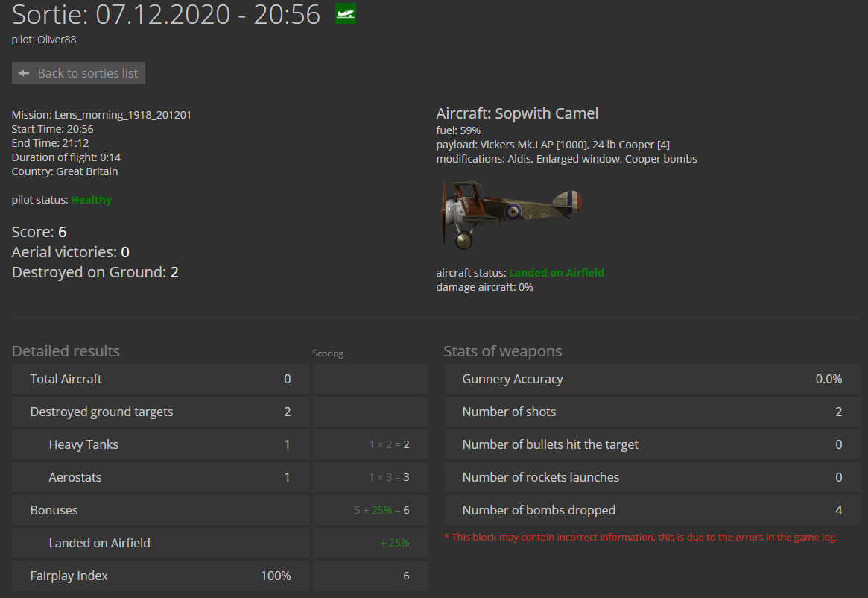Click the + 25% bonus value

(395, 543)
